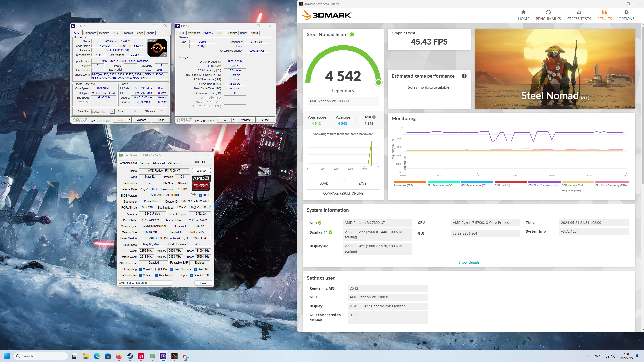Open the GPU-Z hamburger menu
644x362 pixels.
[x=210, y=162]
